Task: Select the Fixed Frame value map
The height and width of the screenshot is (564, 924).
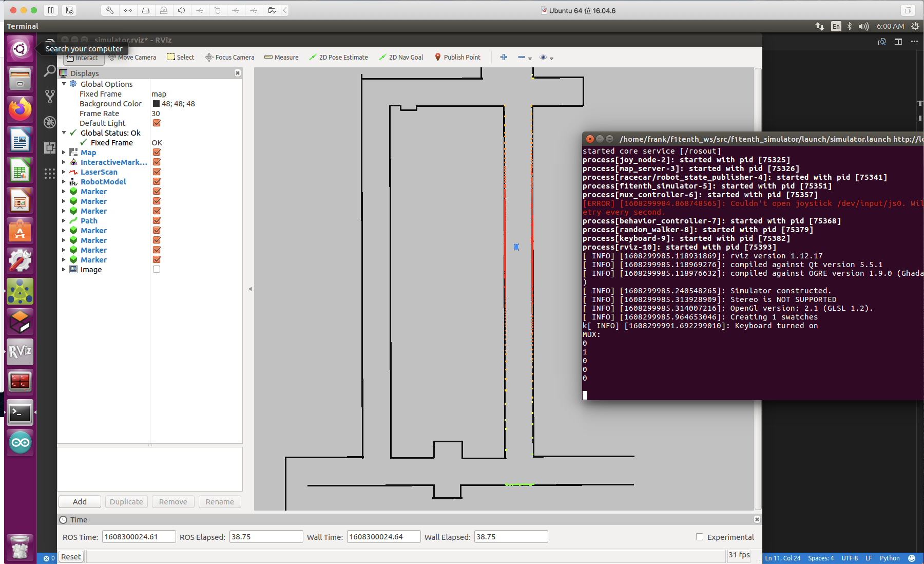Action: point(159,94)
